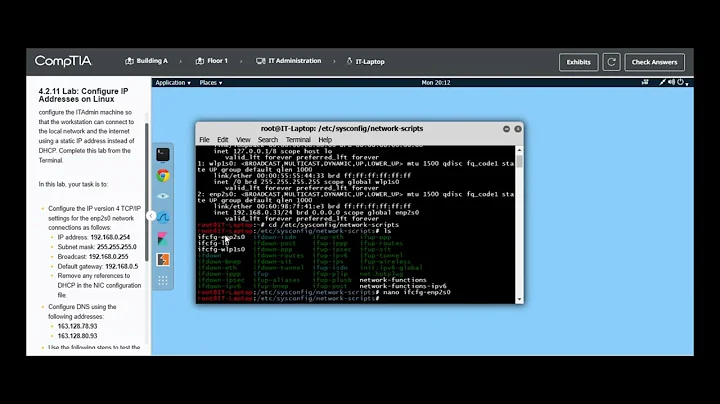This screenshot has width=720, height=404.
Task: Click the DNS address 163.128.80.93
Action: pyautogui.click(x=77, y=336)
